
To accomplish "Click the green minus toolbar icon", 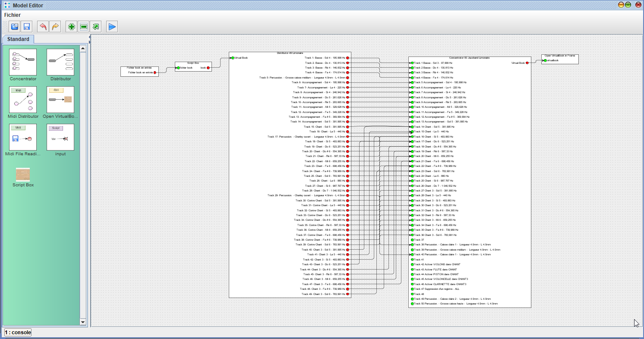I will click(84, 27).
